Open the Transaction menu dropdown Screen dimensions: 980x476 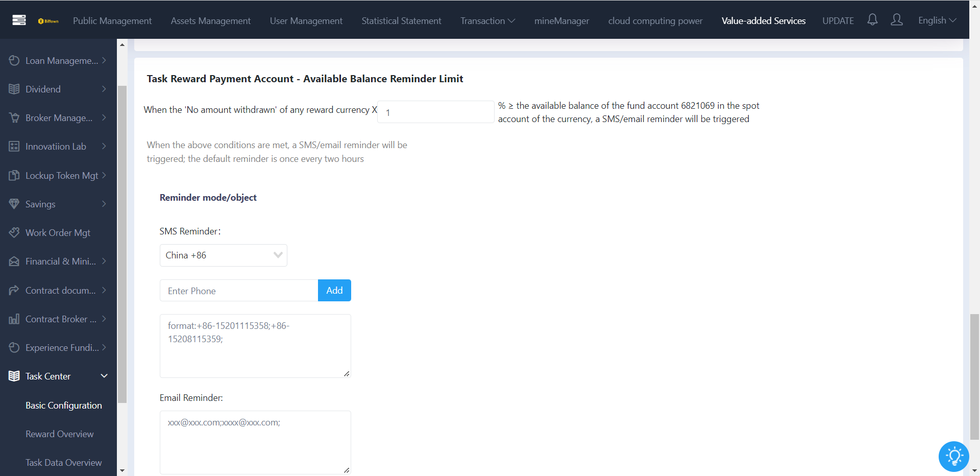[x=487, y=20]
